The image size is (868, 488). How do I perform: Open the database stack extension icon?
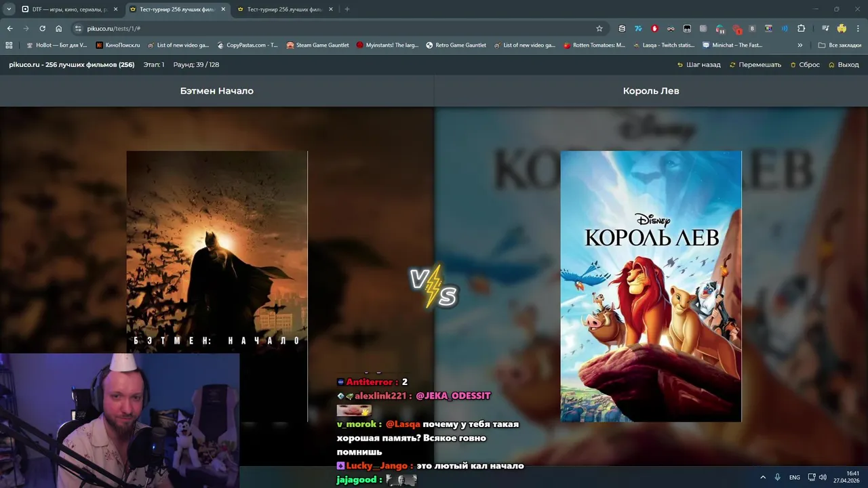point(622,28)
